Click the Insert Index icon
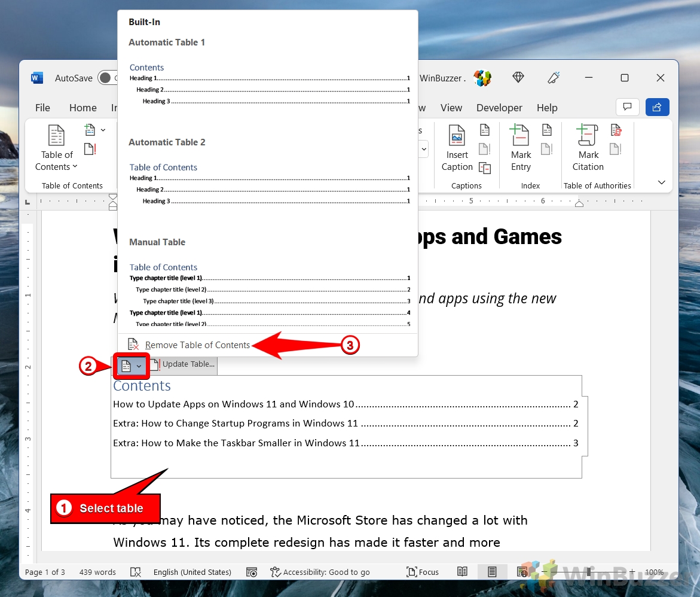Viewport: 700px width, 597px height. pos(547,130)
